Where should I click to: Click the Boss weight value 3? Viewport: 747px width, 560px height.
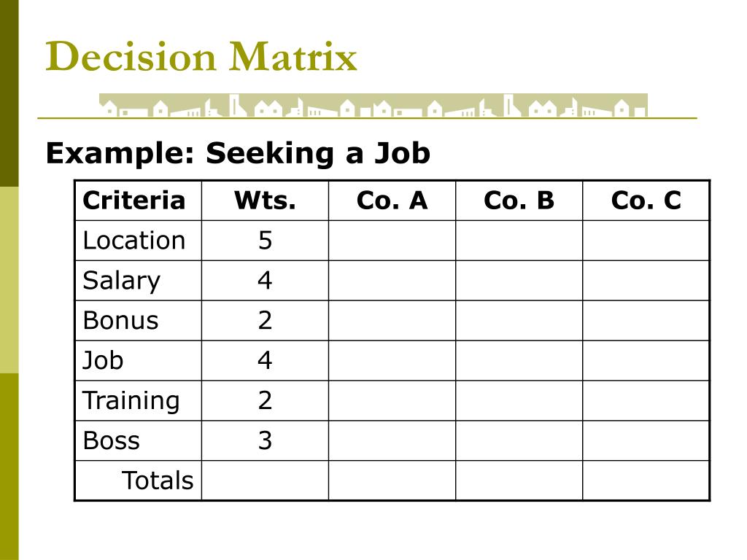coord(265,440)
